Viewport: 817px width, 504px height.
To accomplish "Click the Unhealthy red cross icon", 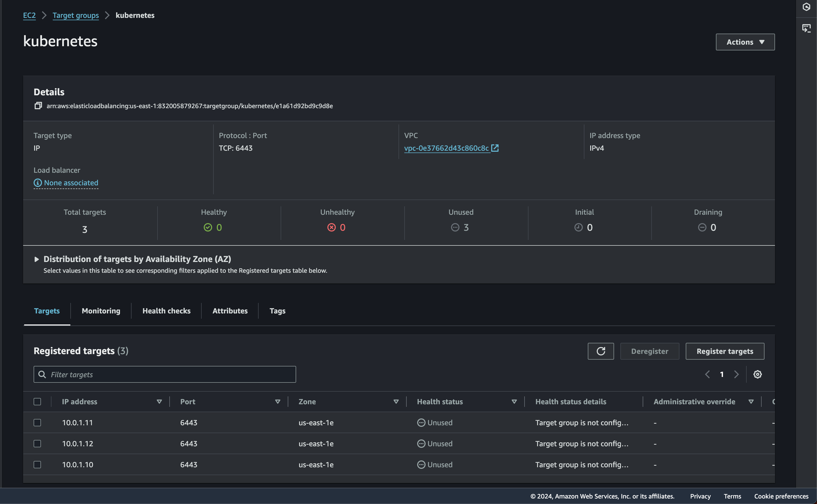I will click(x=331, y=227).
